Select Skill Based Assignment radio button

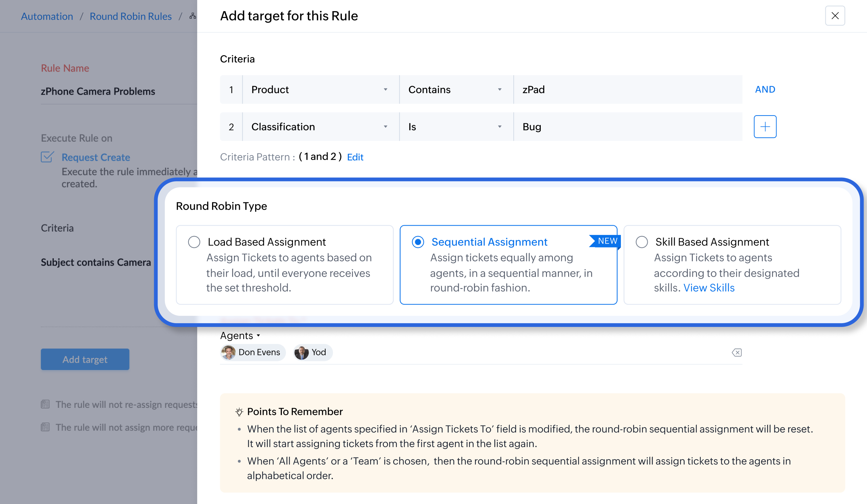click(x=642, y=242)
